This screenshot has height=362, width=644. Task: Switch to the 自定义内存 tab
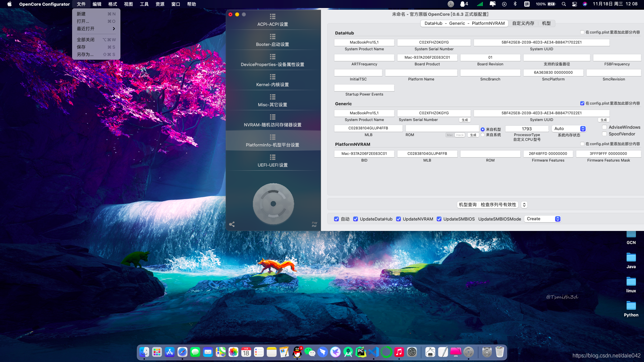pyautogui.click(x=523, y=23)
